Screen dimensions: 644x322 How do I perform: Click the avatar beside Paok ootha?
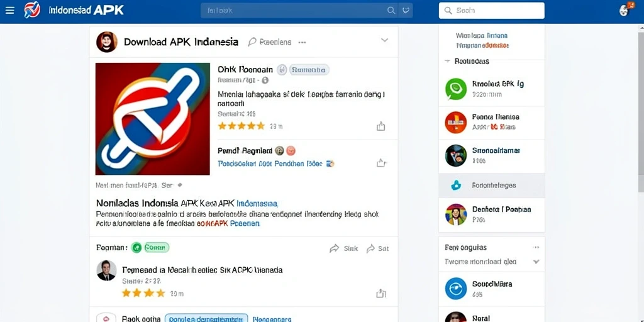click(x=106, y=318)
